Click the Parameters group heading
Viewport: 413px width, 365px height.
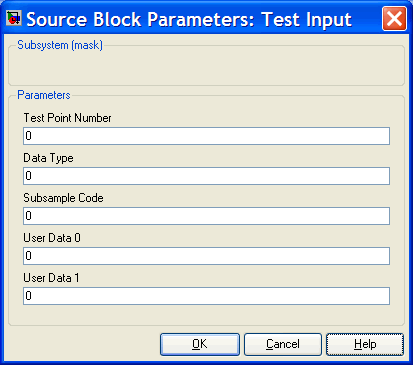[x=44, y=95]
